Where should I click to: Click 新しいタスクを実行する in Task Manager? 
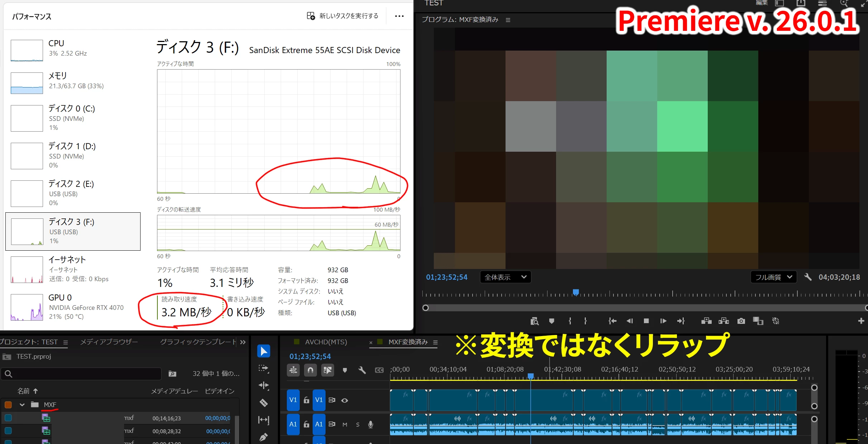[342, 16]
